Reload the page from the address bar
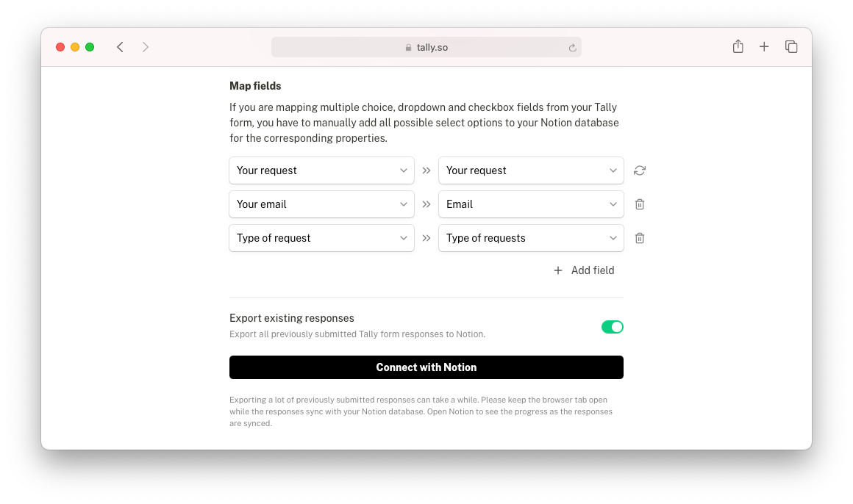Image resolution: width=853 pixels, height=504 pixels. 572,48
